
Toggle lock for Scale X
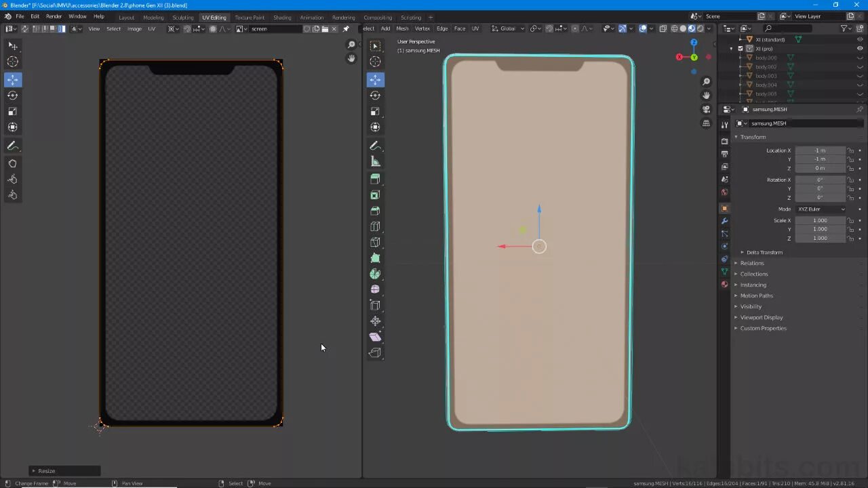tap(850, 220)
